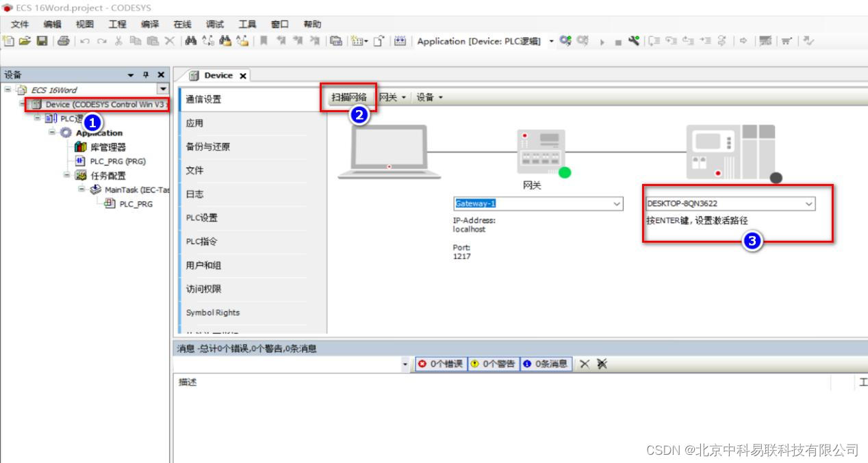This screenshot has height=463, width=868.
Task: Click the Undo toolbar icon
Action: click(x=85, y=41)
